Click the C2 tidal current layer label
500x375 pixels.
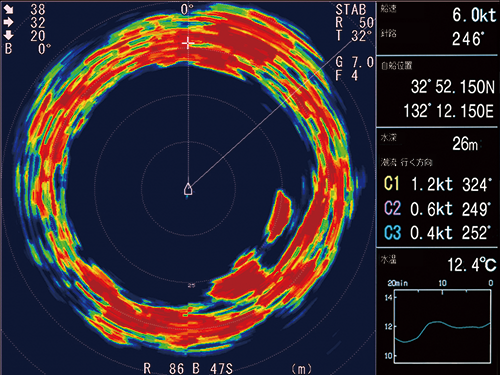coord(392,208)
